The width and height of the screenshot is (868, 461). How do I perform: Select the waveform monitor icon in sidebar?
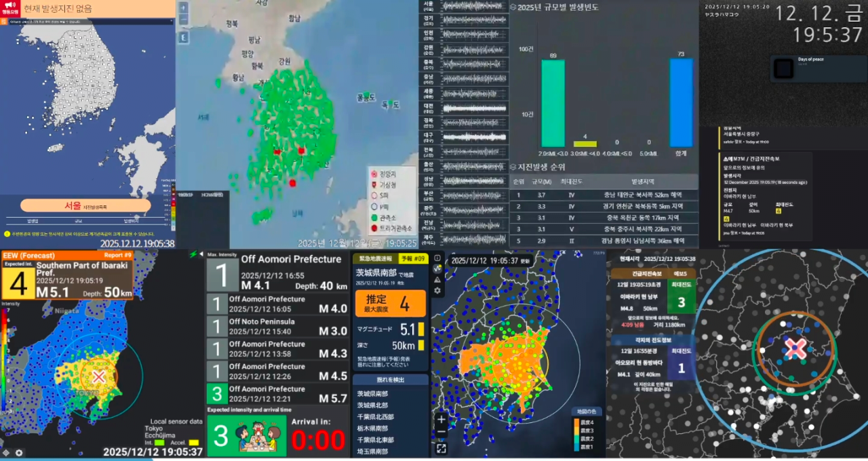(437, 268)
